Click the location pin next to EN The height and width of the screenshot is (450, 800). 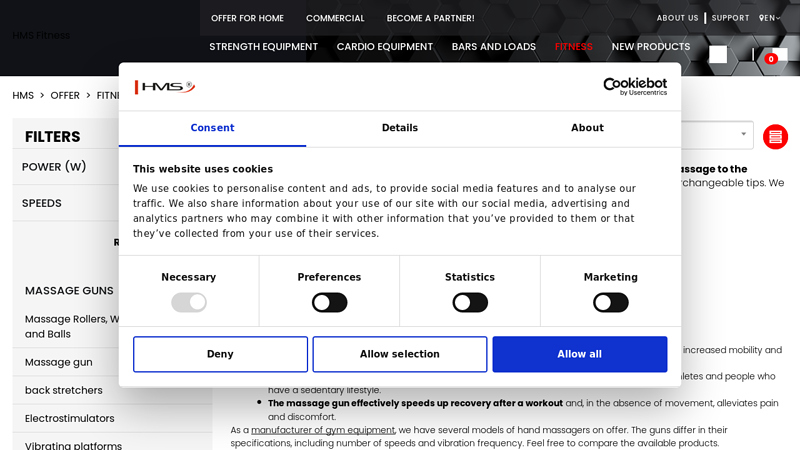click(761, 18)
